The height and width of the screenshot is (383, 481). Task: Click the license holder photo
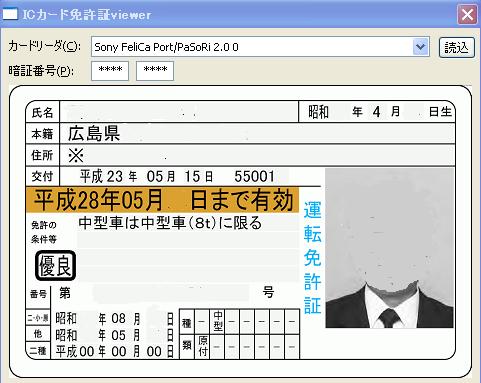click(x=389, y=248)
